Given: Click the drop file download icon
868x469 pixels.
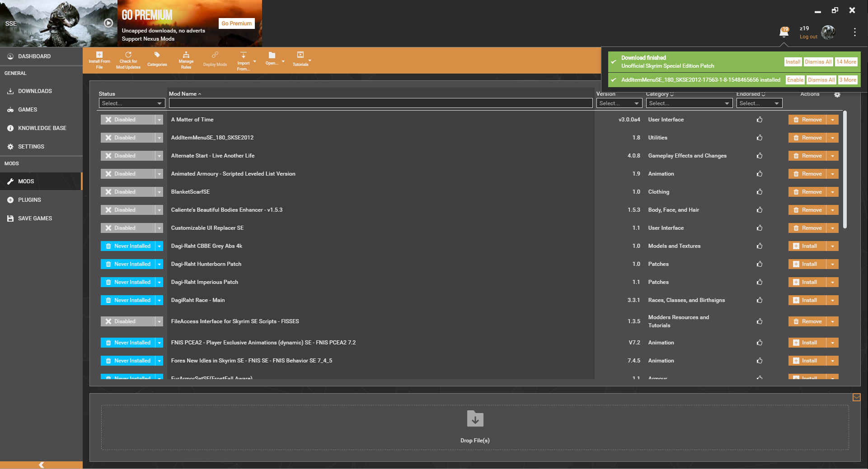Looking at the screenshot, I should pos(475,419).
